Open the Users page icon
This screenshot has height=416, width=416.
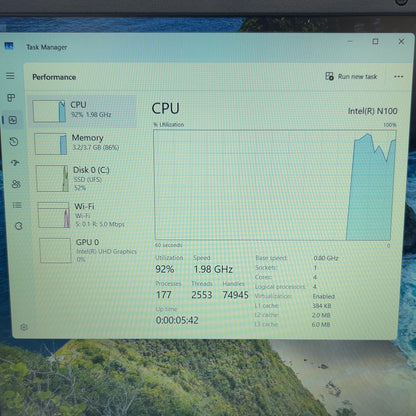(16, 184)
